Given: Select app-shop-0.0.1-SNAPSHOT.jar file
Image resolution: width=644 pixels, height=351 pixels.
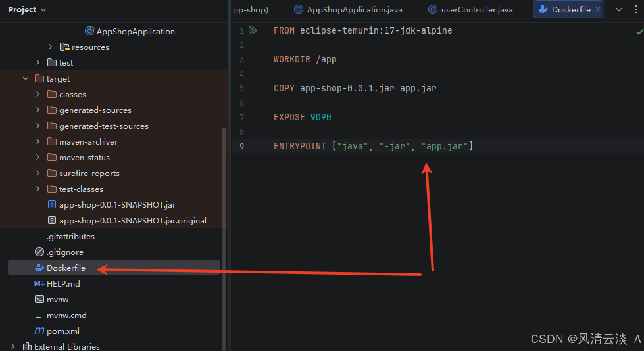Looking at the screenshot, I should pyautogui.click(x=117, y=204).
